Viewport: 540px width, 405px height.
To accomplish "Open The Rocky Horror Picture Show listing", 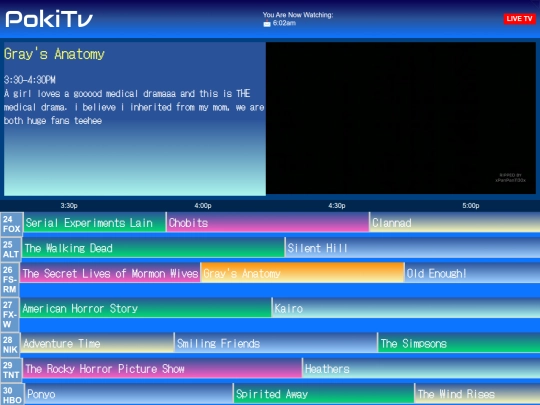I will coord(162,368).
